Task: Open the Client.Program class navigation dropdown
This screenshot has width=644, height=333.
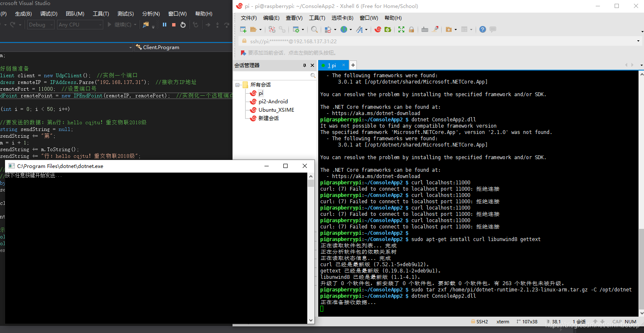Action: point(183,47)
